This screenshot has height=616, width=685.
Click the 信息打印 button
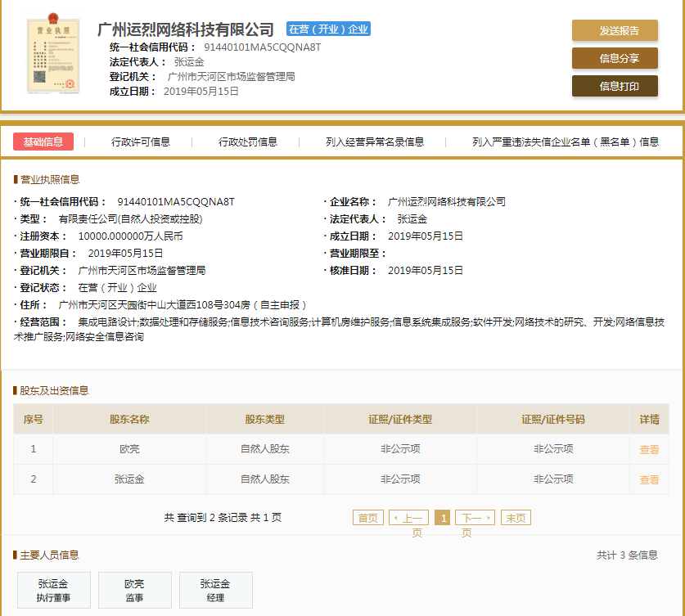click(x=615, y=84)
